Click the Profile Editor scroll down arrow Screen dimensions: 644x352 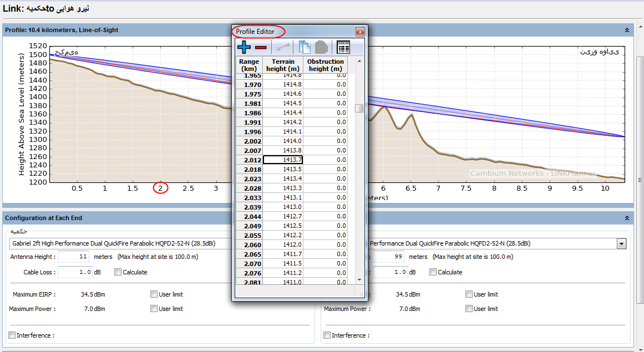pyautogui.click(x=359, y=280)
